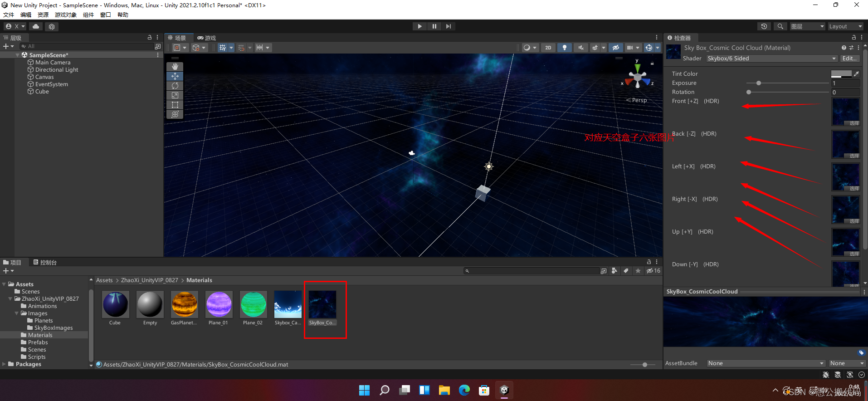Viewport: 868px width, 401px height.
Task: Open the cache server status icon
Action: pyautogui.click(x=838, y=375)
